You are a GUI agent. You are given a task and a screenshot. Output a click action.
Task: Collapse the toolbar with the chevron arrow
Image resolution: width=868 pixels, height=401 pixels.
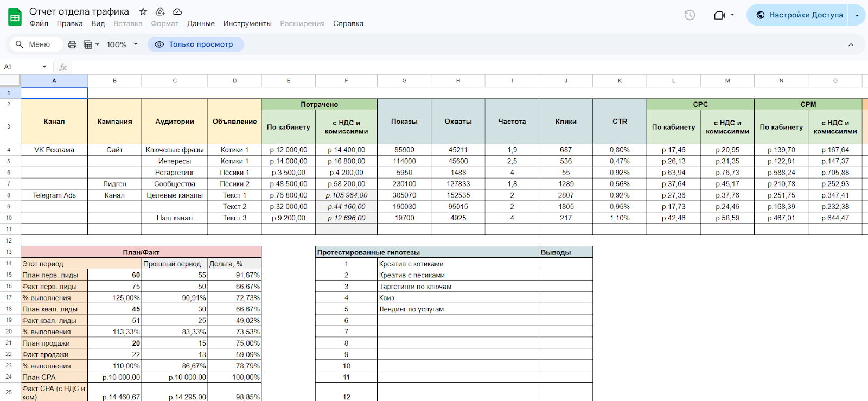(851, 44)
